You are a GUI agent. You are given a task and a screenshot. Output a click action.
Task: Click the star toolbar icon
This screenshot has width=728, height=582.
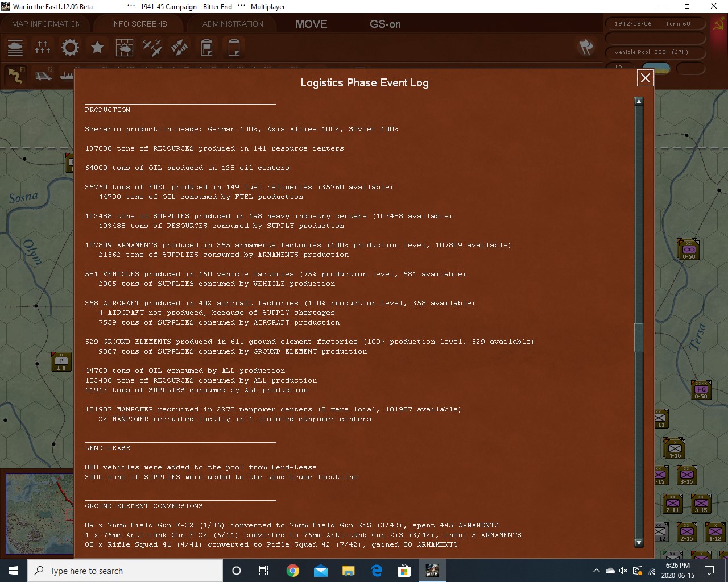97,47
